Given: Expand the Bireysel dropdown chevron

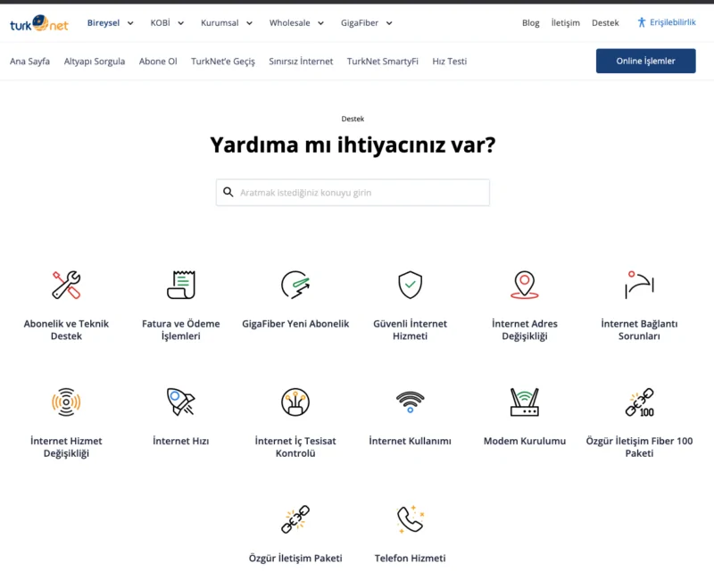Looking at the screenshot, I should click(130, 23).
